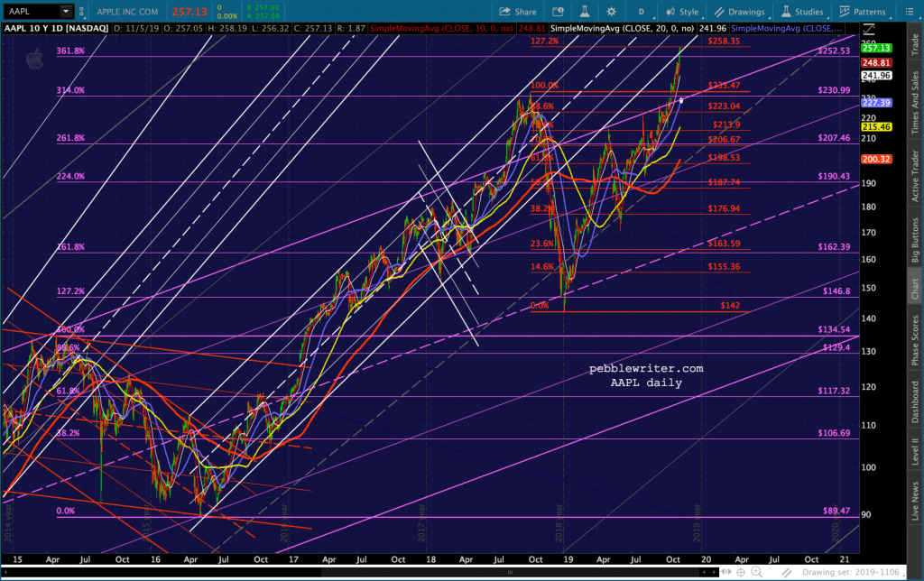Screen dimensions: 924x581
Task: Open the Drawings menu
Action: point(740,11)
